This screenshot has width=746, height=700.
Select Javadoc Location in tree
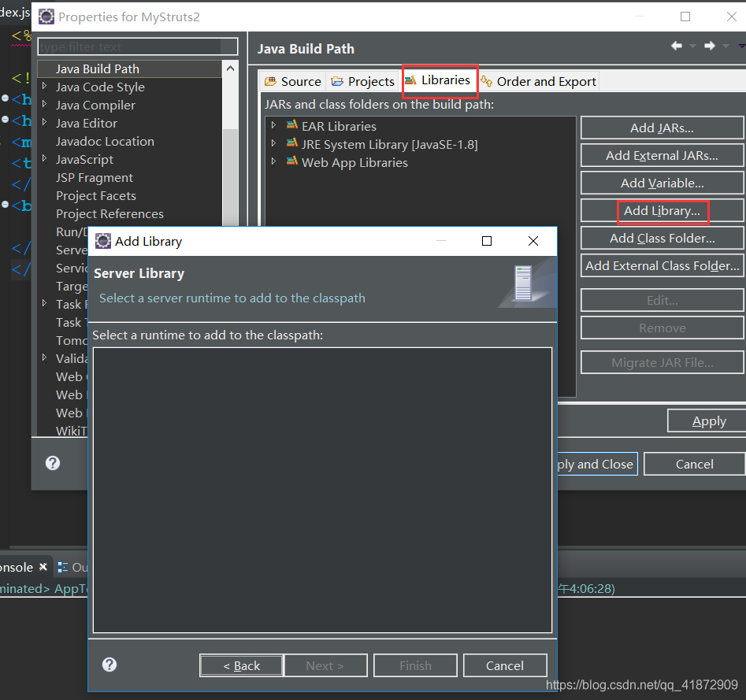coord(105,141)
